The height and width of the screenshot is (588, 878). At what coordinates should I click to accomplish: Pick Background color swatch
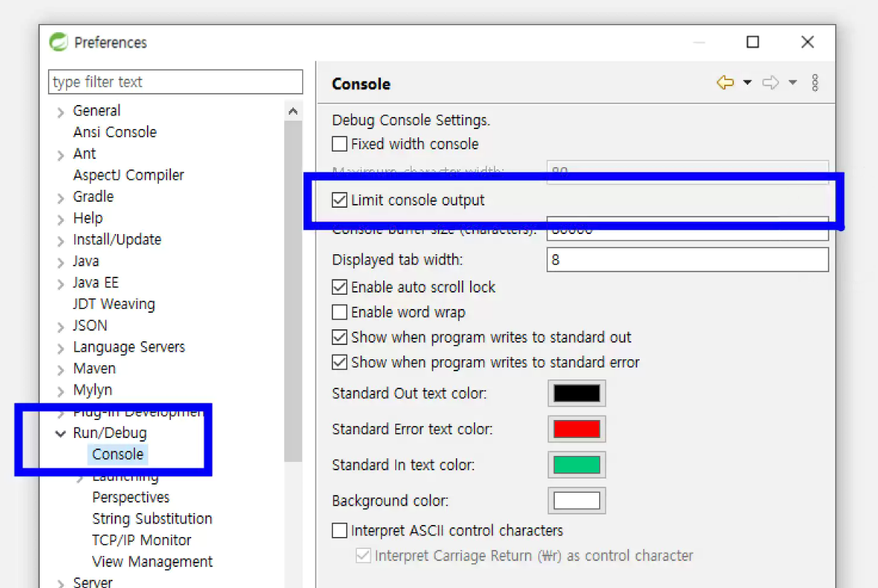pos(576,501)
